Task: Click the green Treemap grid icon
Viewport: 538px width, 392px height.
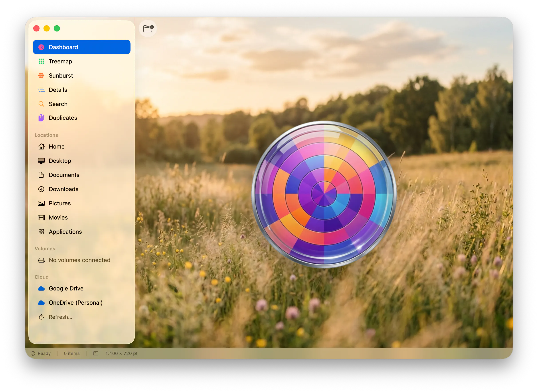Action: pos(41,61)
